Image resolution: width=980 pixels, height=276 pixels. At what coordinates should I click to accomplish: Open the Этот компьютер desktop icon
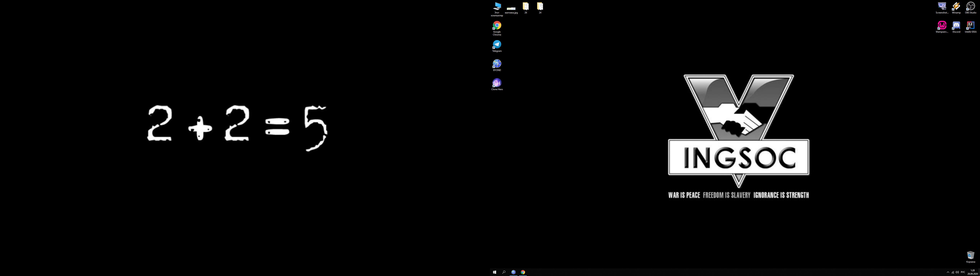pos(497,9)
